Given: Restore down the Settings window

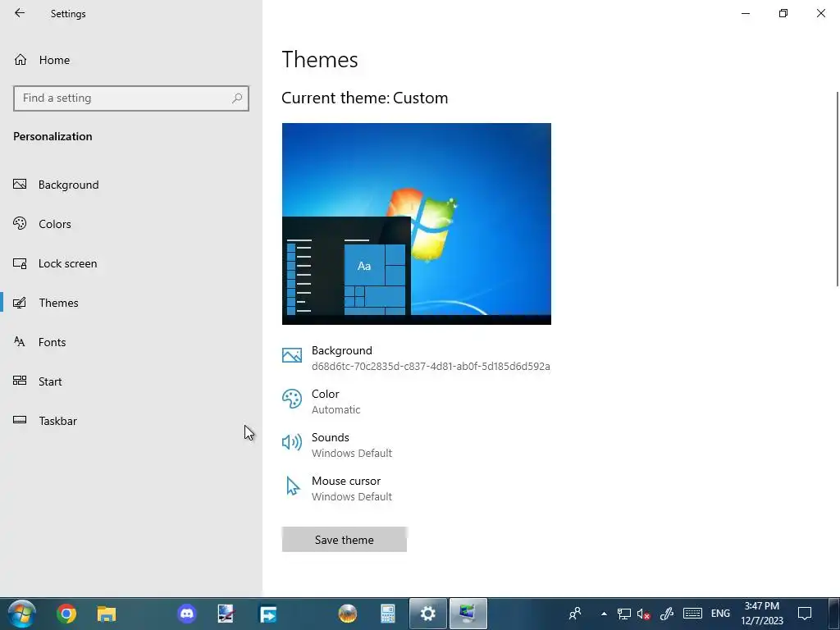Looking at the screenshot, I should pos(783,13).
